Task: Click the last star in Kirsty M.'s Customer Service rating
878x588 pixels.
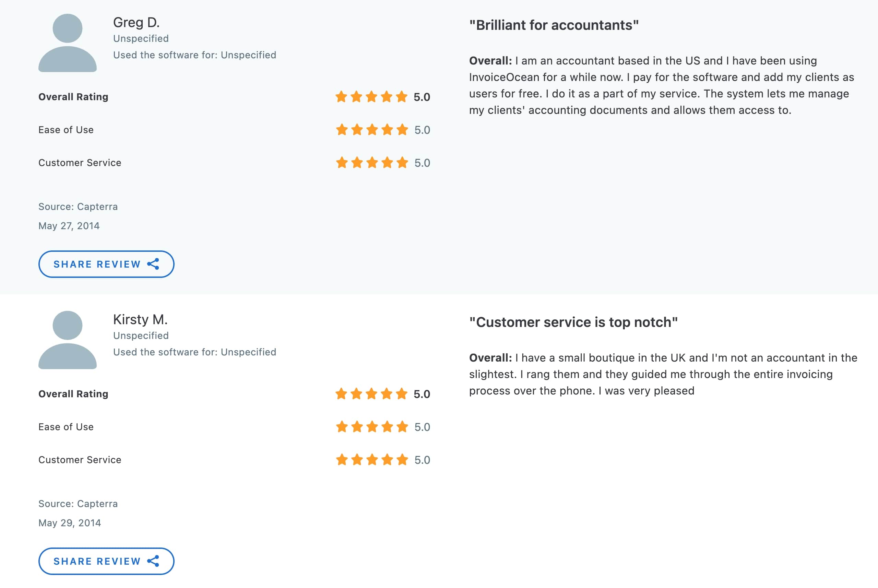Action: (402, 459)
